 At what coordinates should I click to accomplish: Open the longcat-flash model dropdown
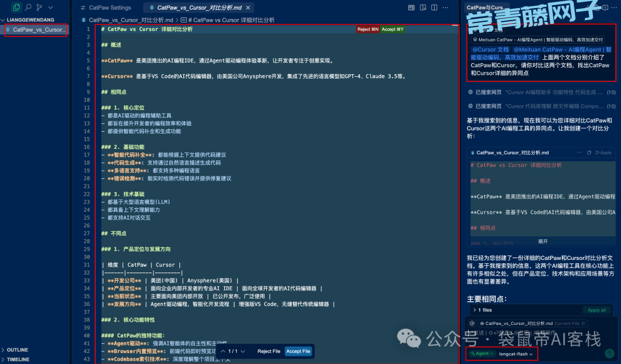pos(516,354)
